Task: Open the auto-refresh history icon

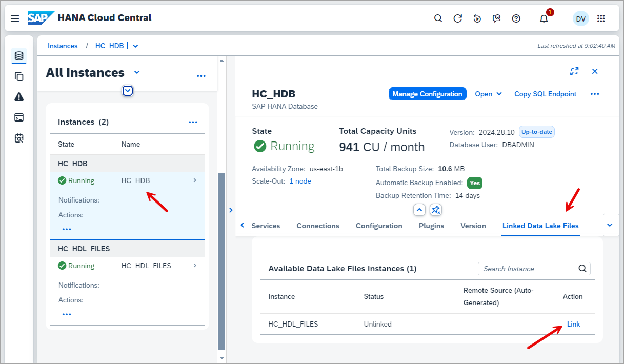Action: coord(477,18)
